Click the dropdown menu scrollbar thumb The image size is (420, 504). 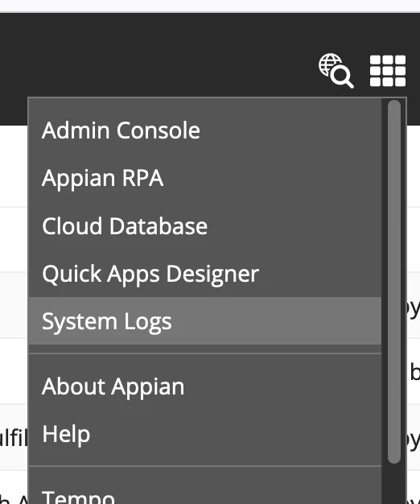(x=394, y=282)
